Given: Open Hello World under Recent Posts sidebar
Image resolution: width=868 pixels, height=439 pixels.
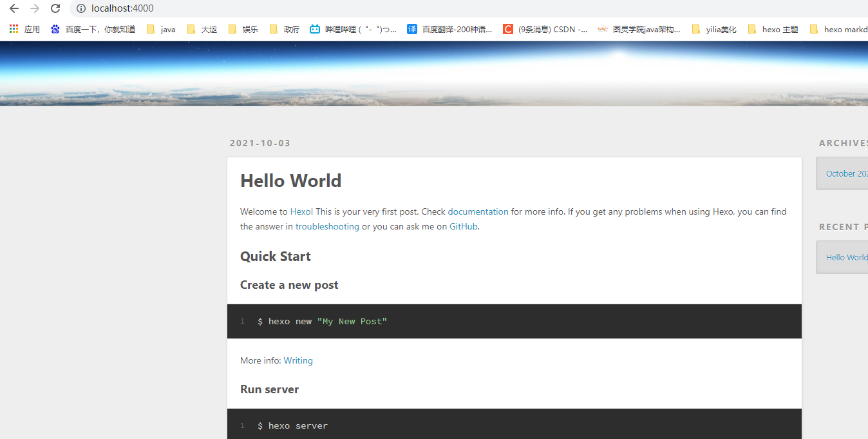Looking at the screenshot, I should click(847, 257).
